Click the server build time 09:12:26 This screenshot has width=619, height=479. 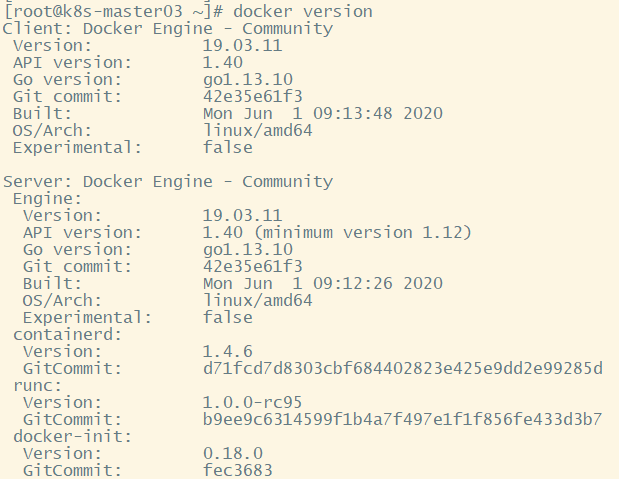[353, 283]
